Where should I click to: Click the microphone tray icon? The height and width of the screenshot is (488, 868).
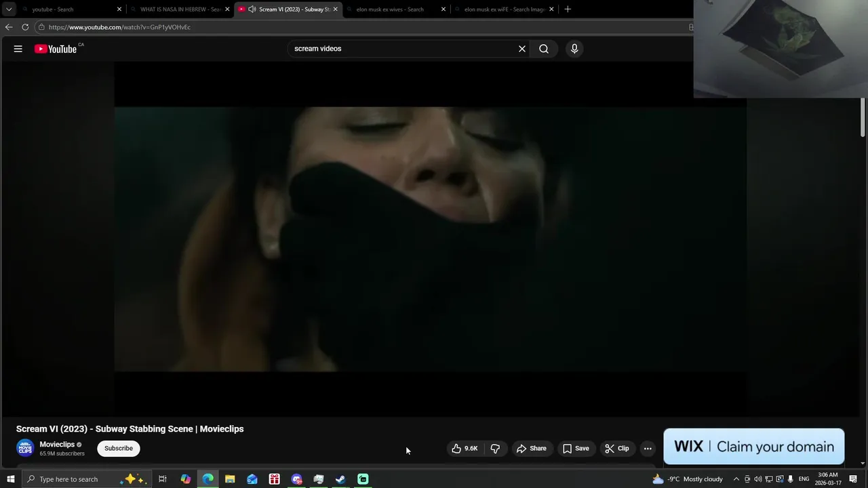(x=790, y=479)
